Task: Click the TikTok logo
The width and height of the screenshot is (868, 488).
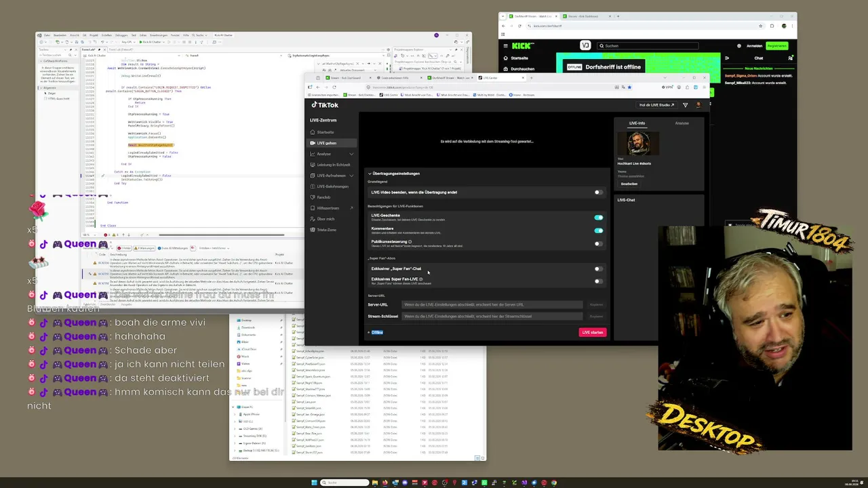Action: pos(325,105)
